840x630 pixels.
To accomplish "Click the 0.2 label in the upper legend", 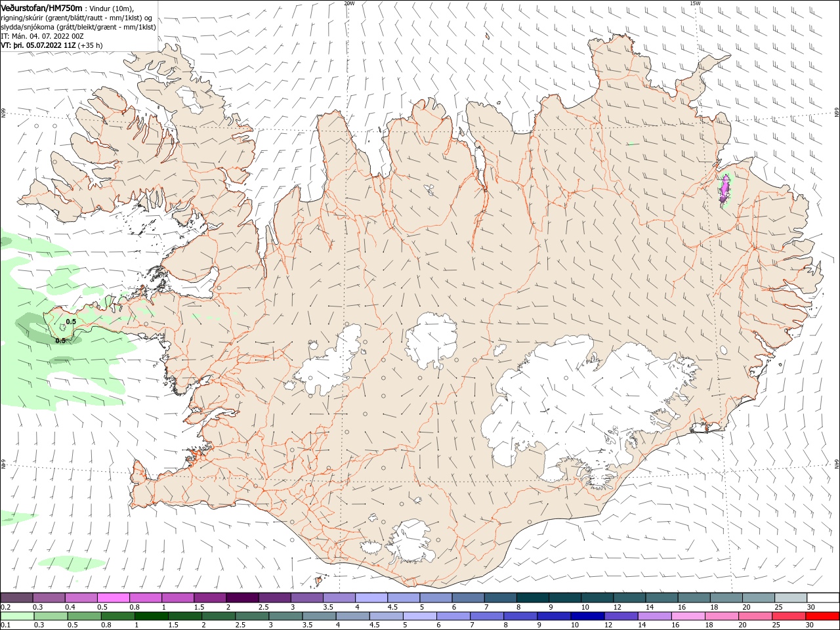I will pyautogui.click(x=5, y=607).
